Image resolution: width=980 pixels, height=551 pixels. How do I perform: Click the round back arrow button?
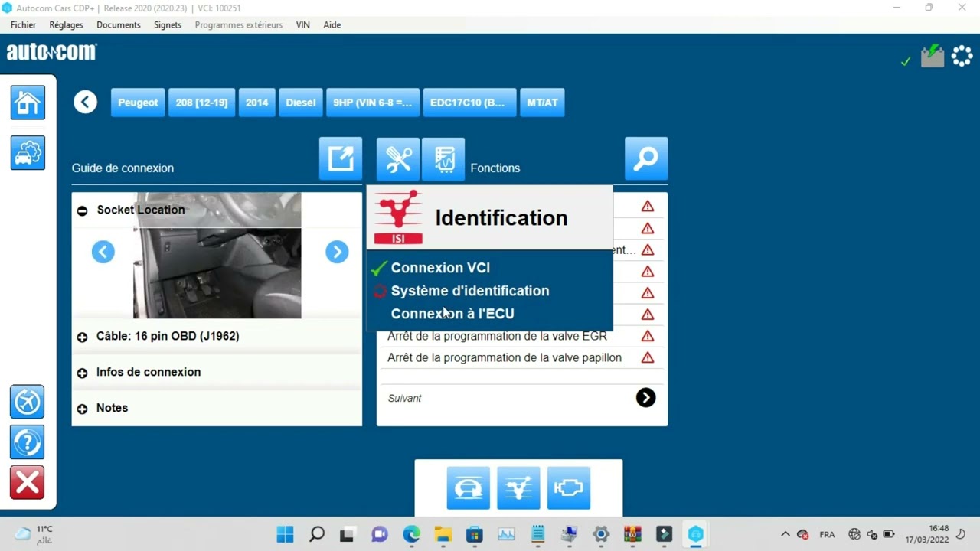(86, 102)
